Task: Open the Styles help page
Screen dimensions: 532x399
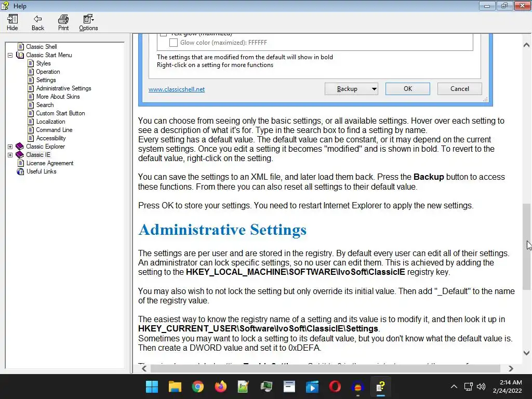Action: tap(44, 63)
